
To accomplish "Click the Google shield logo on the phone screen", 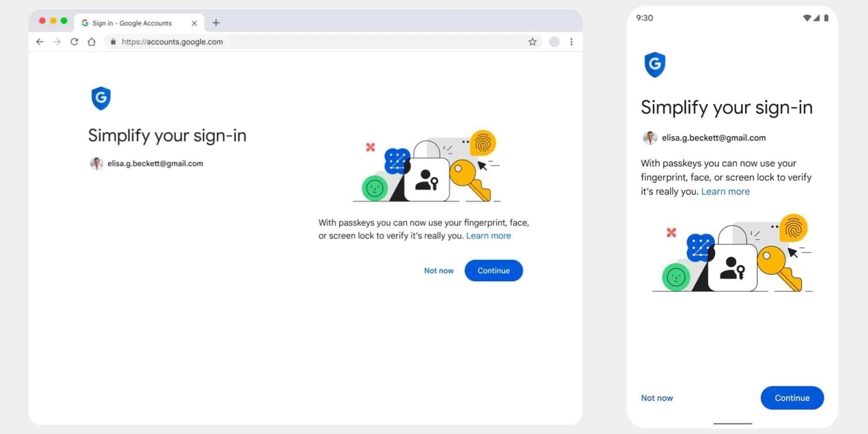I will tap(654, 64).
